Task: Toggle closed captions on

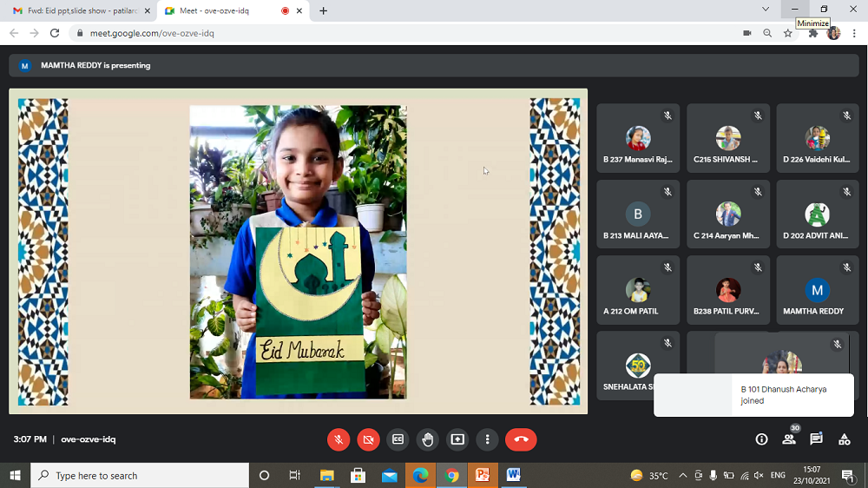Action: (398, 439)
